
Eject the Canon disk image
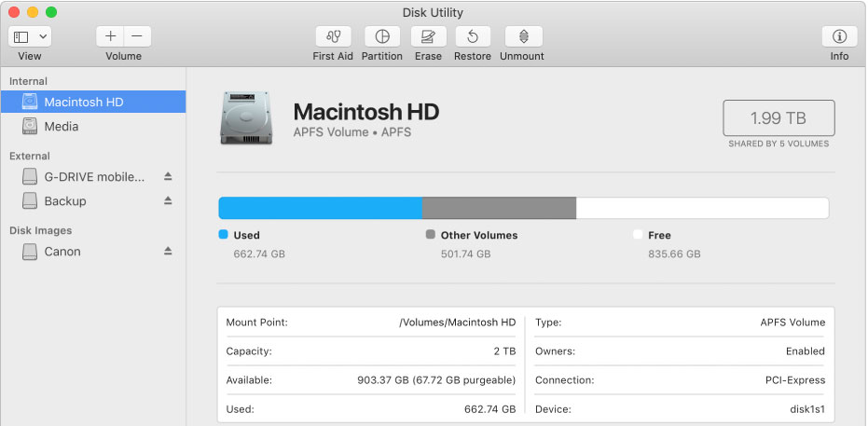click(168, 251)
